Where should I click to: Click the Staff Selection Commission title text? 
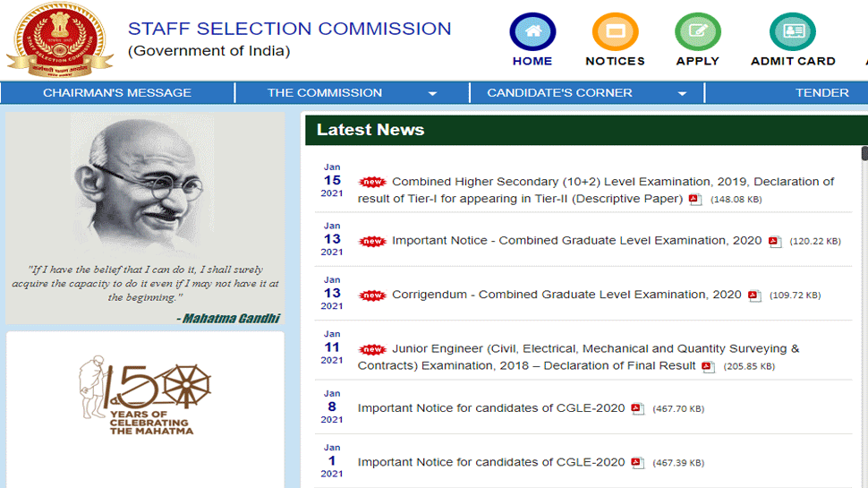(290, 29)
